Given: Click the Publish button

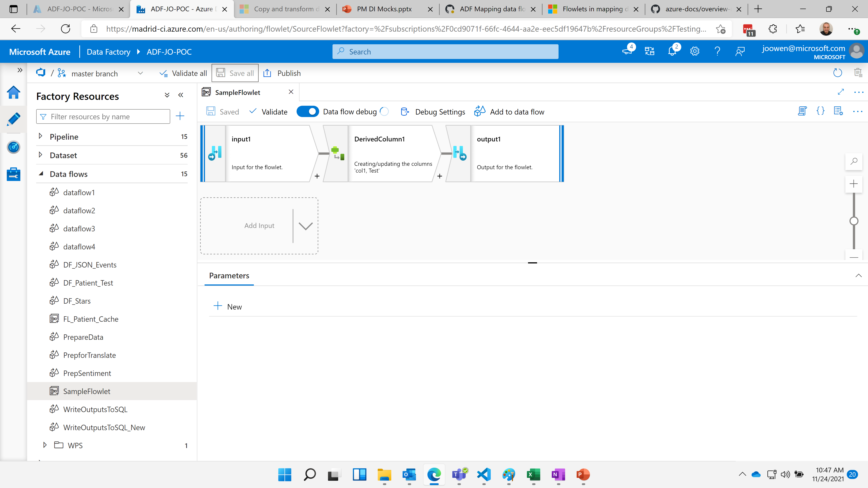Looking at the screenshot, I should (x=288, y=73).
